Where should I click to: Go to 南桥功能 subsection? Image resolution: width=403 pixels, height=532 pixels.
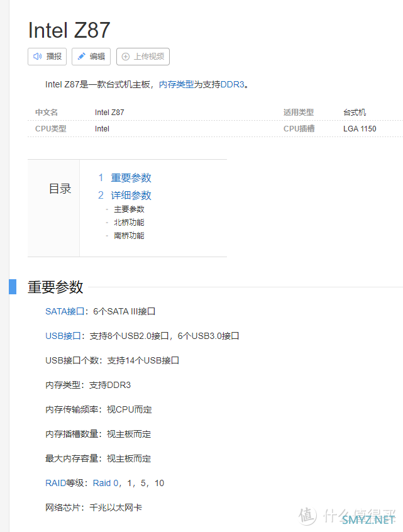(x=129, y=236)
